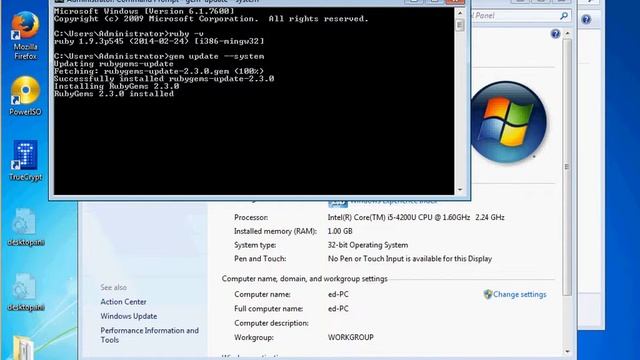Click the shield icon beside Change settings
640x360 pixels.
click(x=487, y=294)
